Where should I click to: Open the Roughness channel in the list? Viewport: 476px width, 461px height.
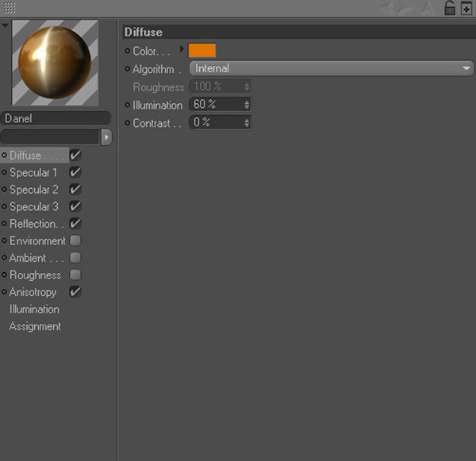pos(35,275)
